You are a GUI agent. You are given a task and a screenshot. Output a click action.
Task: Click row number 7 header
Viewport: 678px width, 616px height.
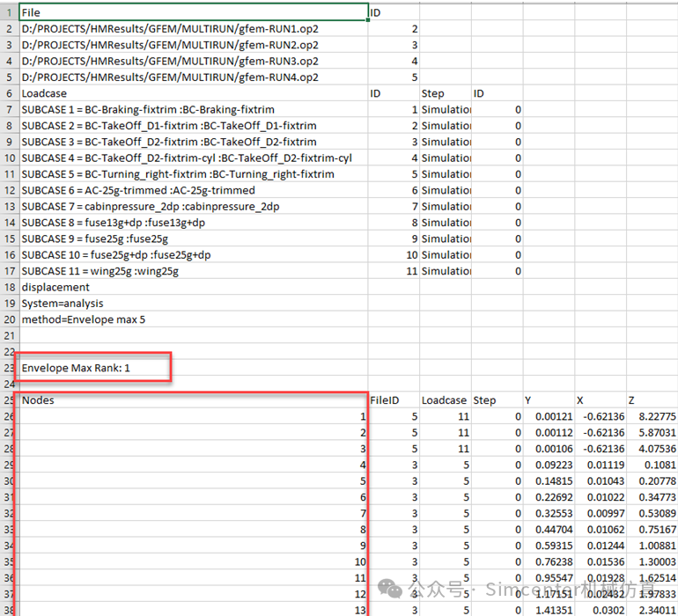tap(9, 110)
